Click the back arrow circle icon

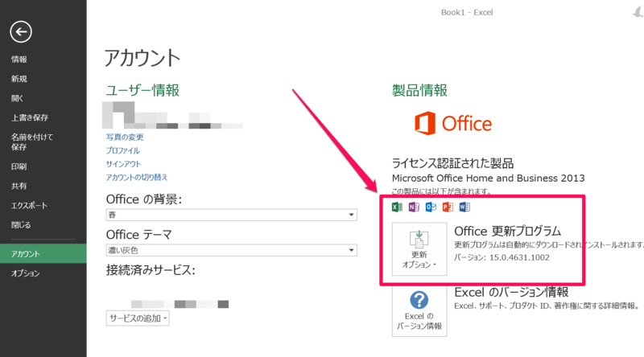point(21,31)
